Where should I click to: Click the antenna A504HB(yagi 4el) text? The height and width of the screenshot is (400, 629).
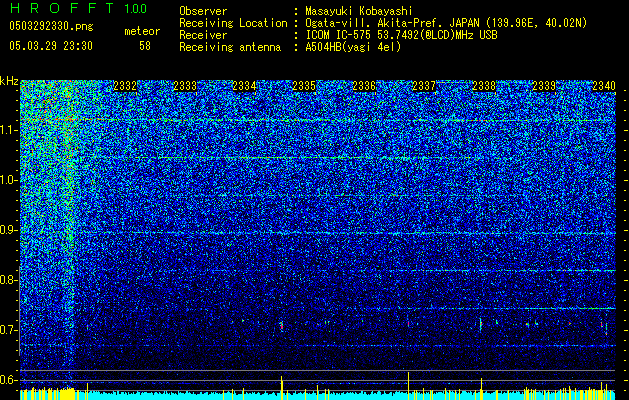[353, 47]
